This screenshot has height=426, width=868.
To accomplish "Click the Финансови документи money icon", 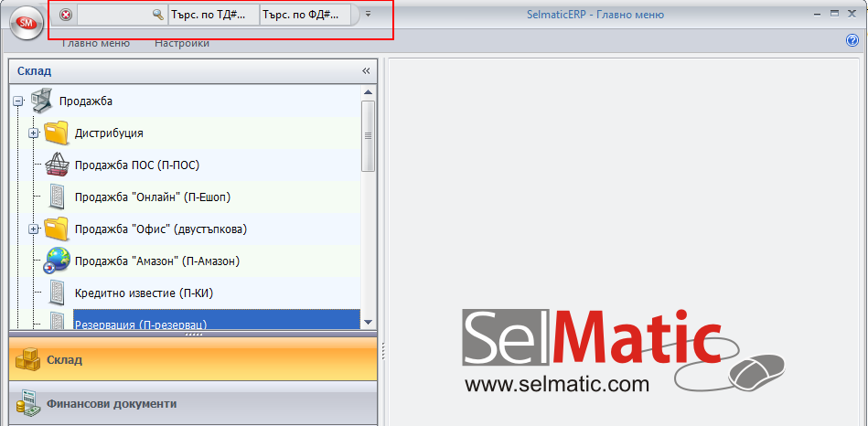I will click(x=27, y=404).
